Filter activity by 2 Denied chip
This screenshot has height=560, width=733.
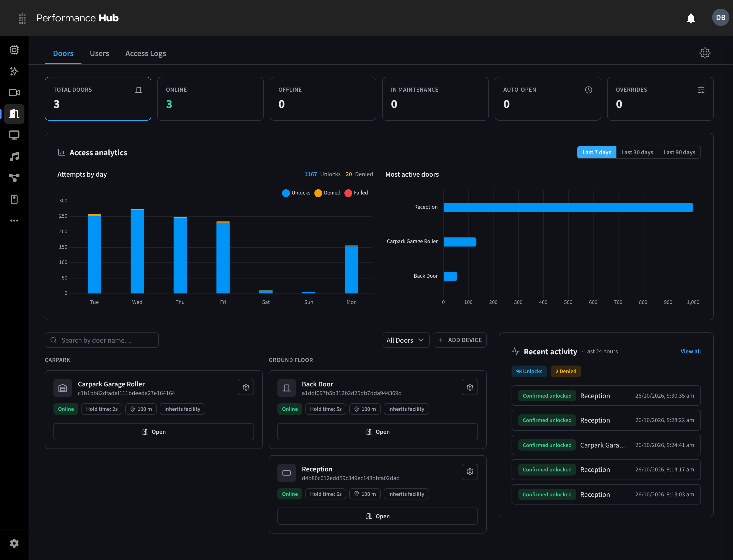pyautogui.click(x=566, y=371)
